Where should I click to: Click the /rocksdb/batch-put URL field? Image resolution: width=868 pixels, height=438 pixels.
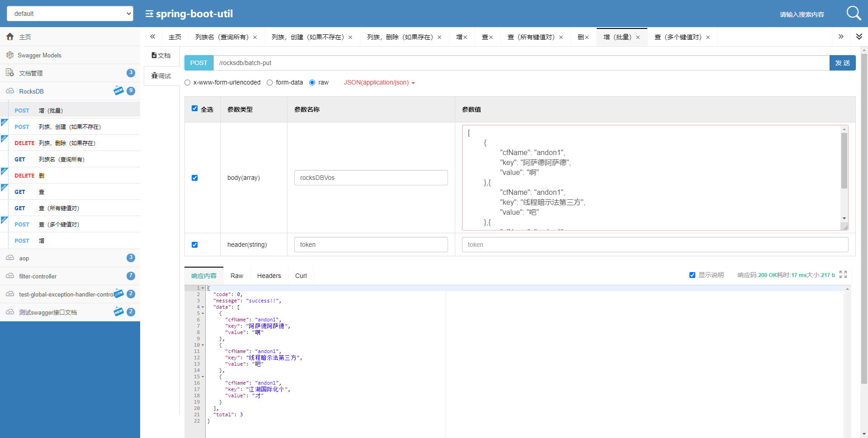point(521,63)
